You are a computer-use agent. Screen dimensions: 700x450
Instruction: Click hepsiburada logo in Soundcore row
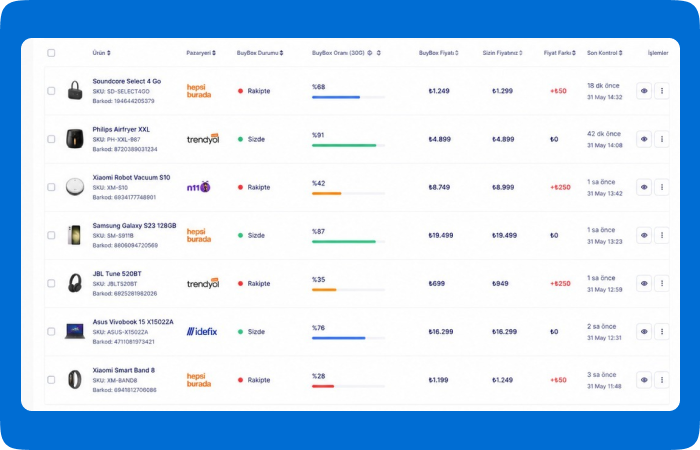pos(199,91)
